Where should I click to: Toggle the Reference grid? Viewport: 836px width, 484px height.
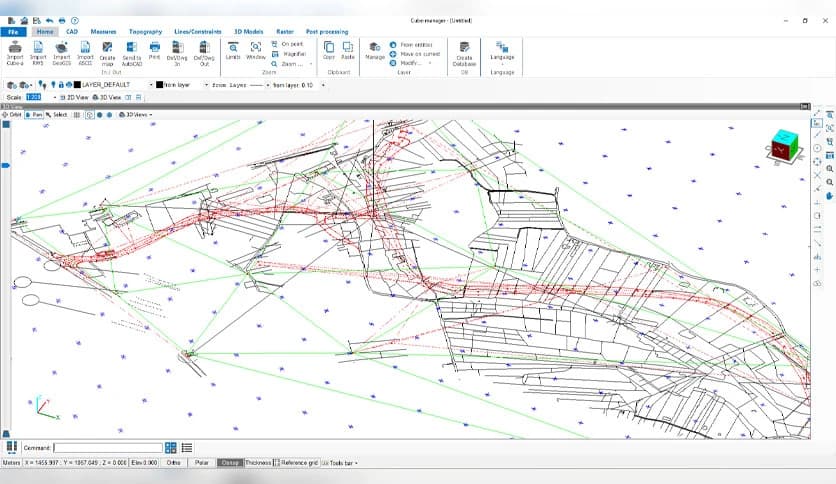click(x=296, y=463)
